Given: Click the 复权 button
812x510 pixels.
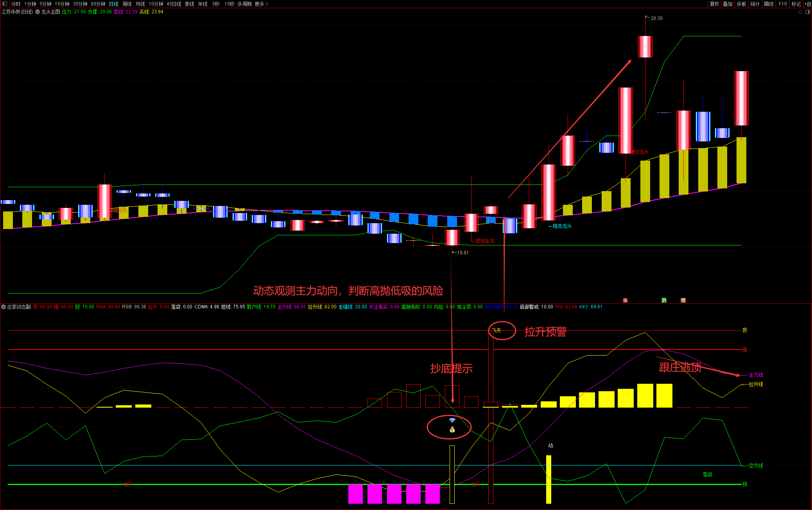Looking at the screenshot, I should coord(715,4).
